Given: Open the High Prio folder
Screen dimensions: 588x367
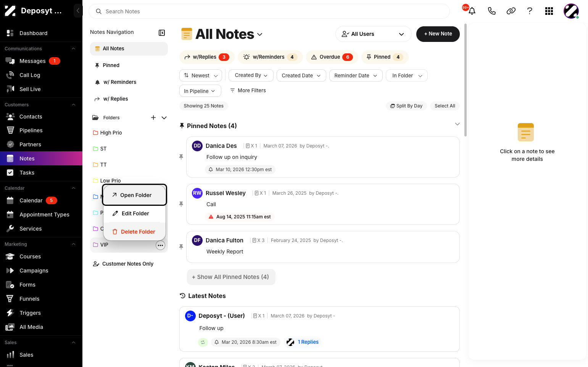Looking at the screenshot, I should tap(129, 133).
